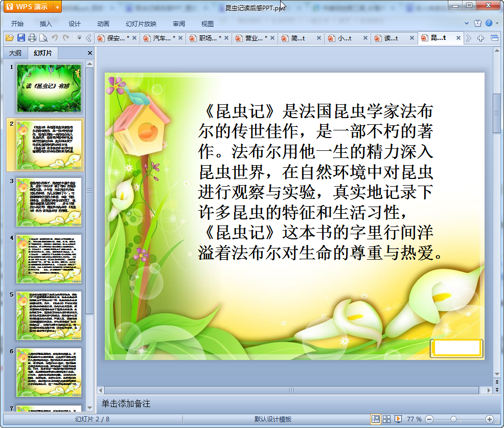
Task: Click the WPS 演示 application button
Action: click(28, 7)
